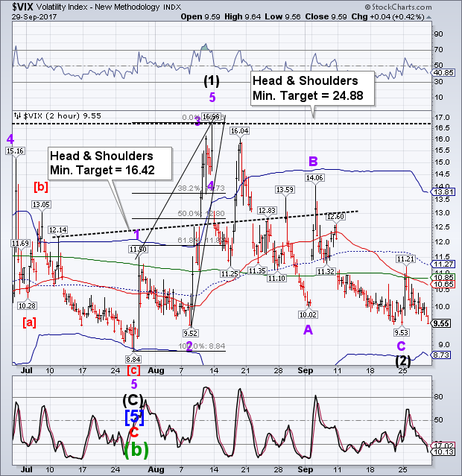Click the purple wave B label
The width and height of the screenshot is (462, 476).
tap(314, 161)
